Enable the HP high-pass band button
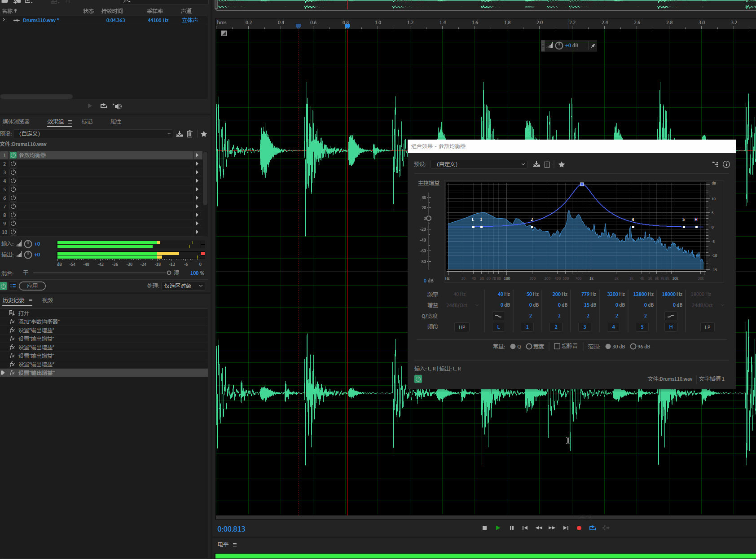The height and width of the screenshot is (559, 756). click(462, 327)
